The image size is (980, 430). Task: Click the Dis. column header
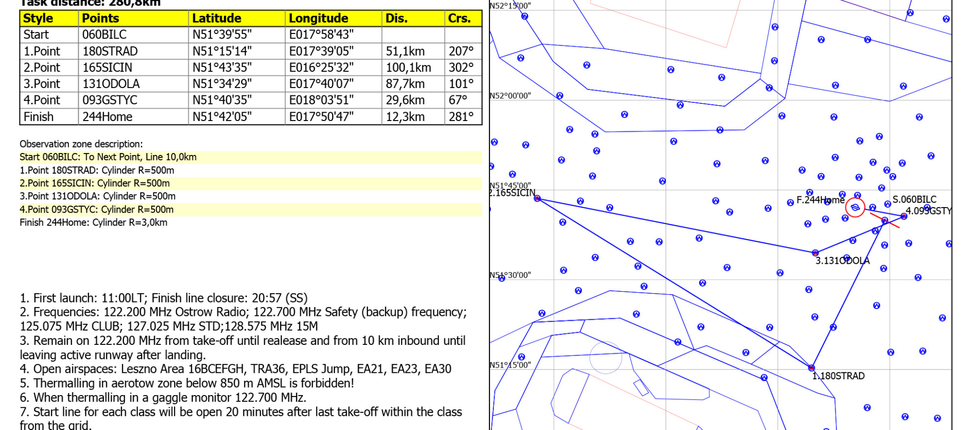click(397, 18)
